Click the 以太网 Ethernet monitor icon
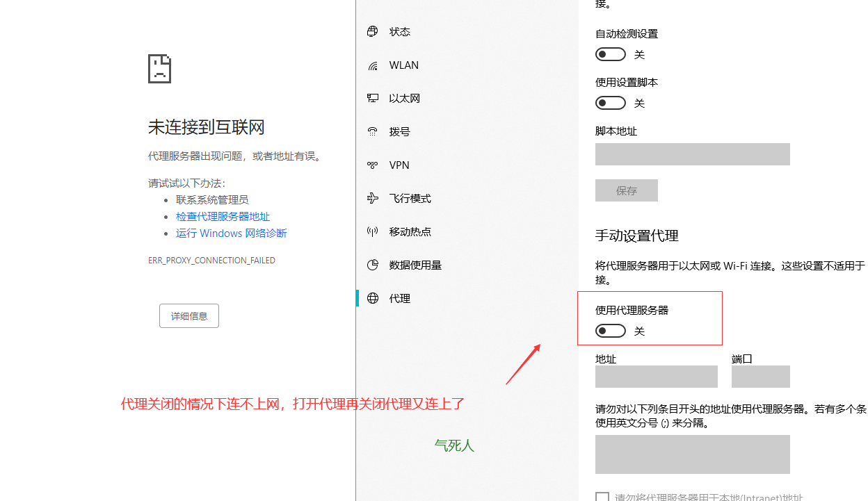The height and width of the screenshot is (501, 868). click(x=373, y=99)
